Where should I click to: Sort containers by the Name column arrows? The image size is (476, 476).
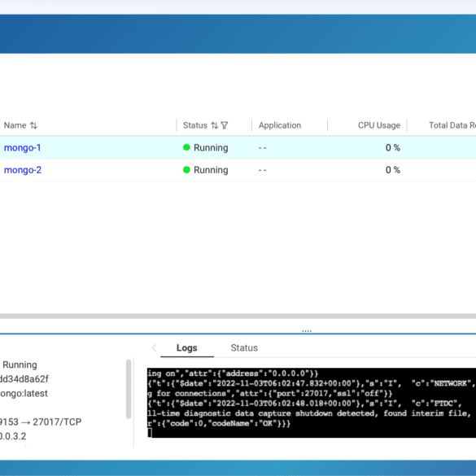point(33,125)
